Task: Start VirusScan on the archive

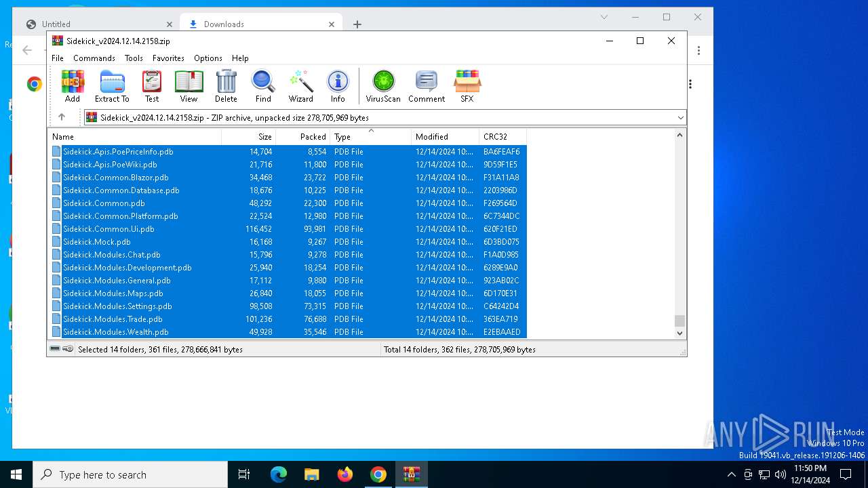Action: click(383, 86)
